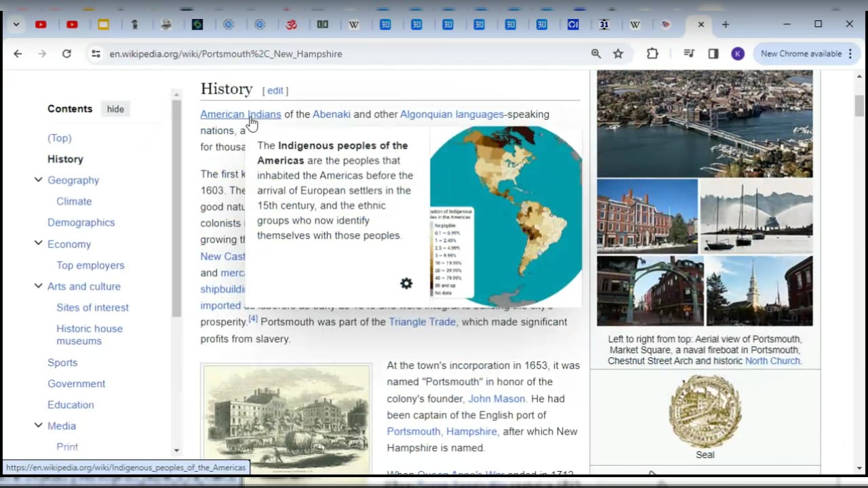Toggle the browser side panel
The image size is (868, 488).
click(713, 54)
